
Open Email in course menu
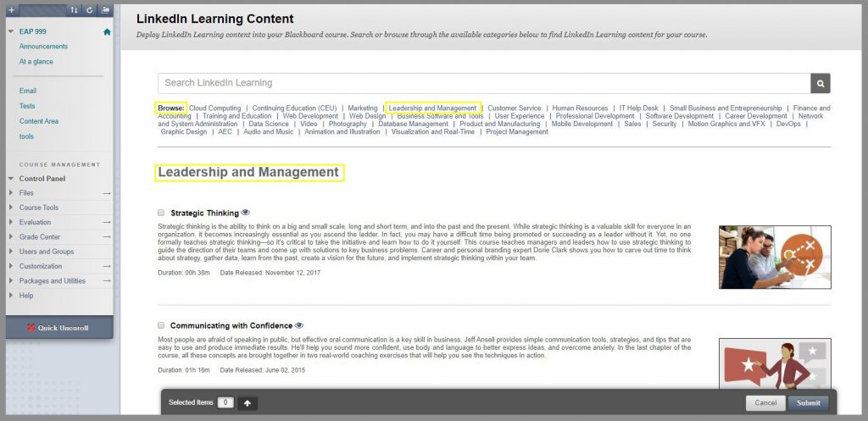pos(28,91)
